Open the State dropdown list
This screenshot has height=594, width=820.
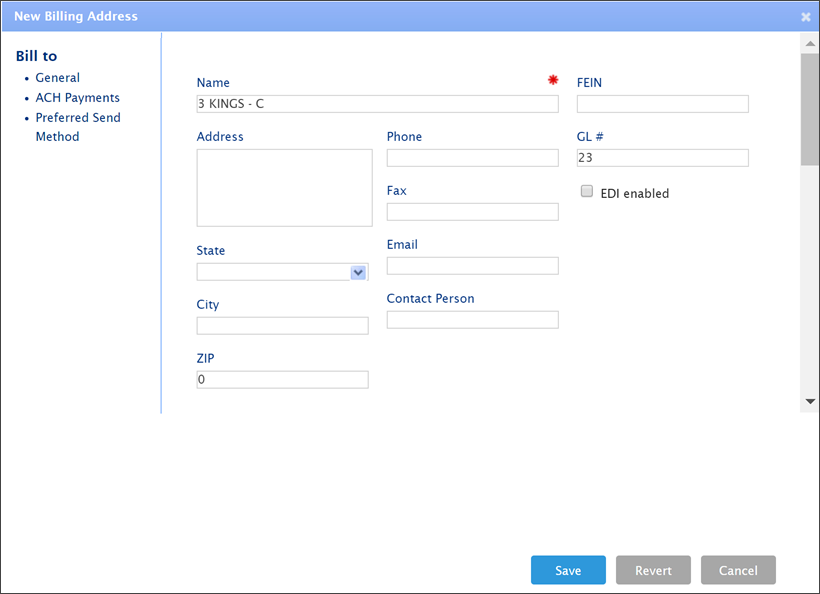[358, 272]
